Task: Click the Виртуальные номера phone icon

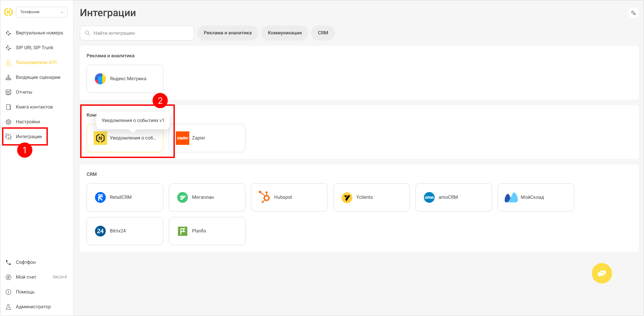Action: coord(8,33)
